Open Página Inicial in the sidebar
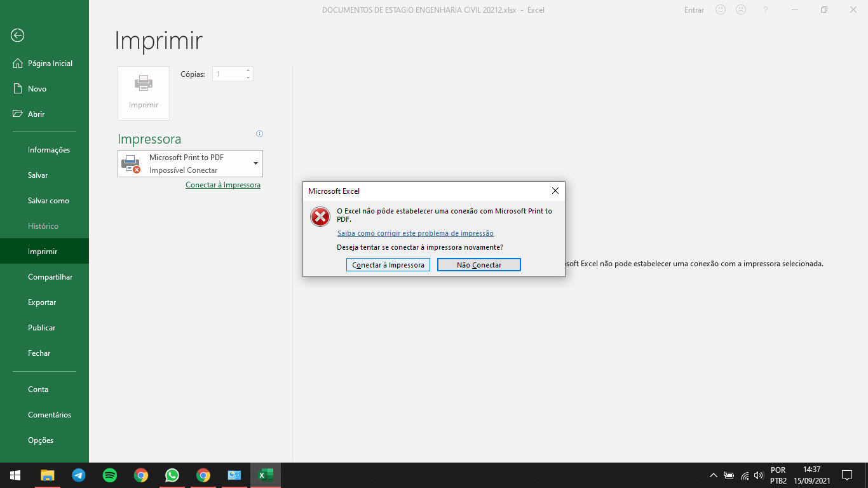The width and height of the screenshot is (868, 488). click(44, 64)
